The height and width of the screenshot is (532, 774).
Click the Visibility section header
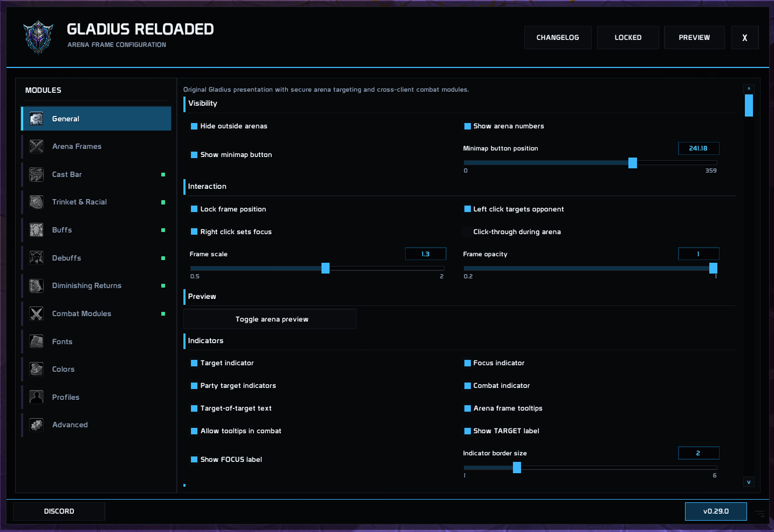[x=203, y=104]
